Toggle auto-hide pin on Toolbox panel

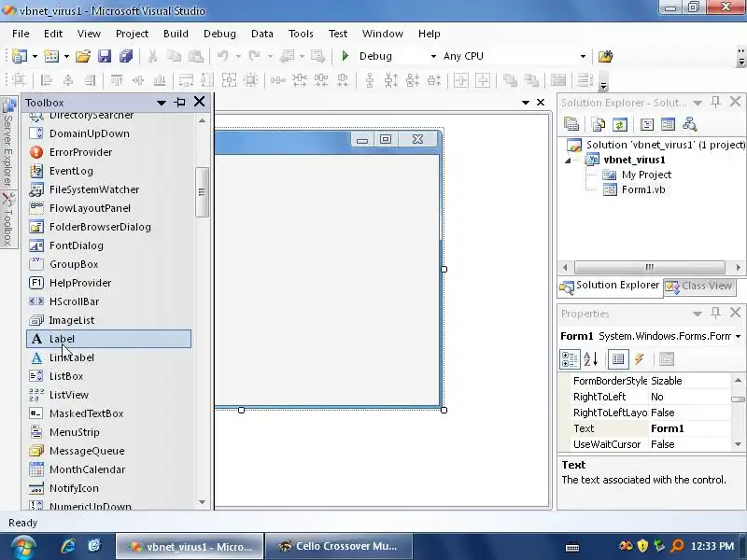point(180,102)
